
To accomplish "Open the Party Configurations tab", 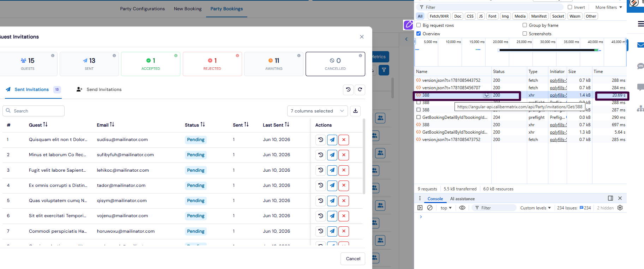I will point(142,9).
